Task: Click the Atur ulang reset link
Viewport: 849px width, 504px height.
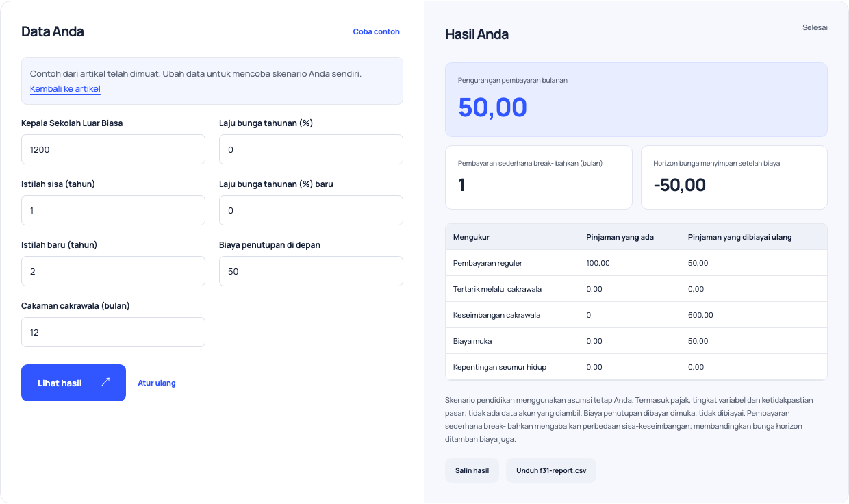Action: (x=157, y=383)
